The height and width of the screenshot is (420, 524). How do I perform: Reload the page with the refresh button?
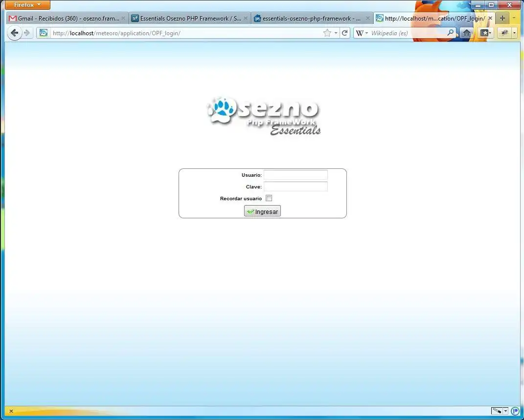click(x=344, y=33)
